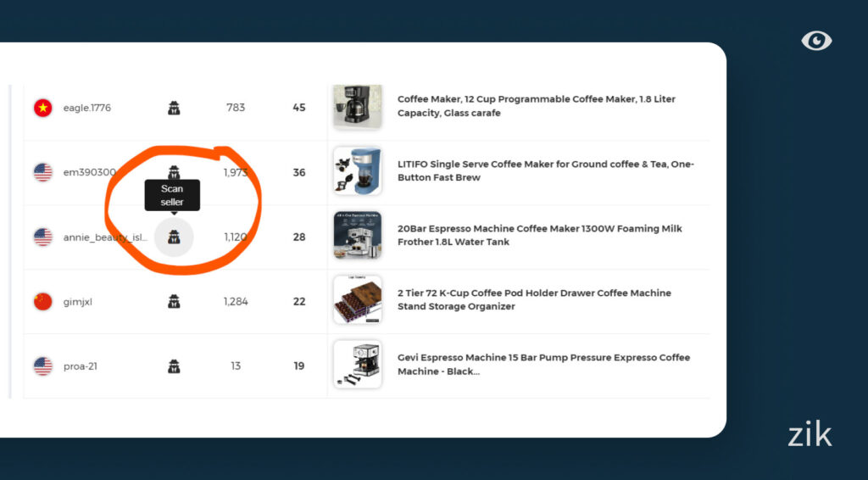Open LITIFO Single Serve Coffee Maker listing

click(545, 170)
